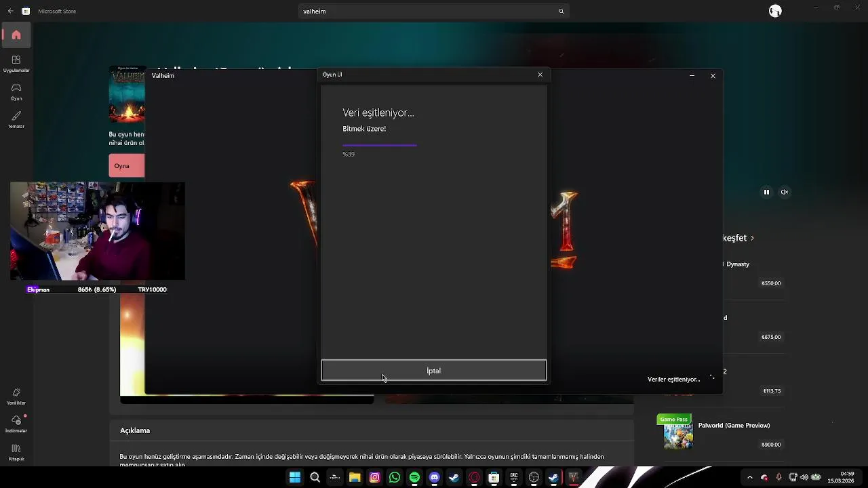Open Yenilikler in the sidebar

pos(16,396)
